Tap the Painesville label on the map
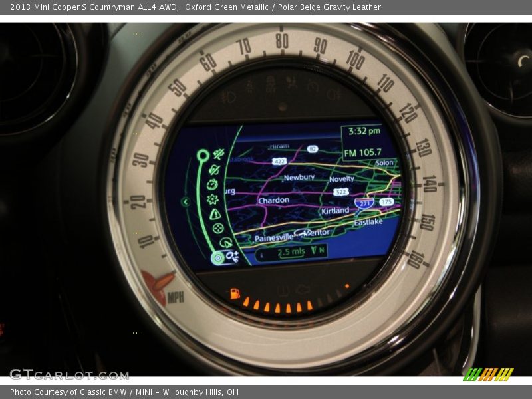Viewport: 532px width, 399px height. tap(273, 237)
